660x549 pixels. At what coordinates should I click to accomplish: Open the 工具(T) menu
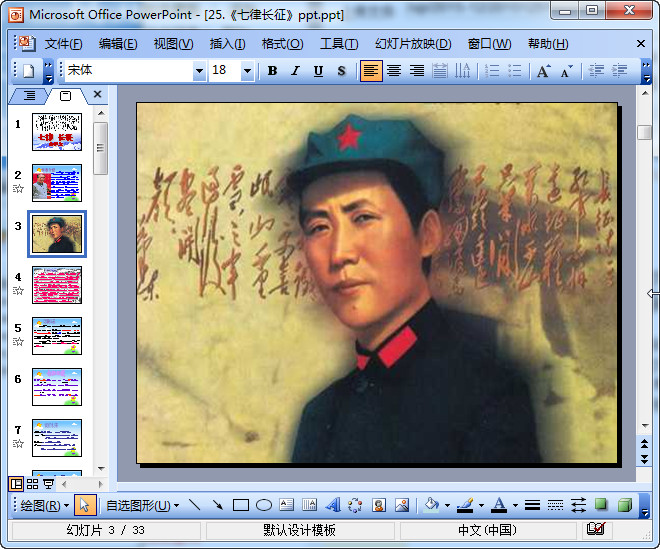point(339,44)
